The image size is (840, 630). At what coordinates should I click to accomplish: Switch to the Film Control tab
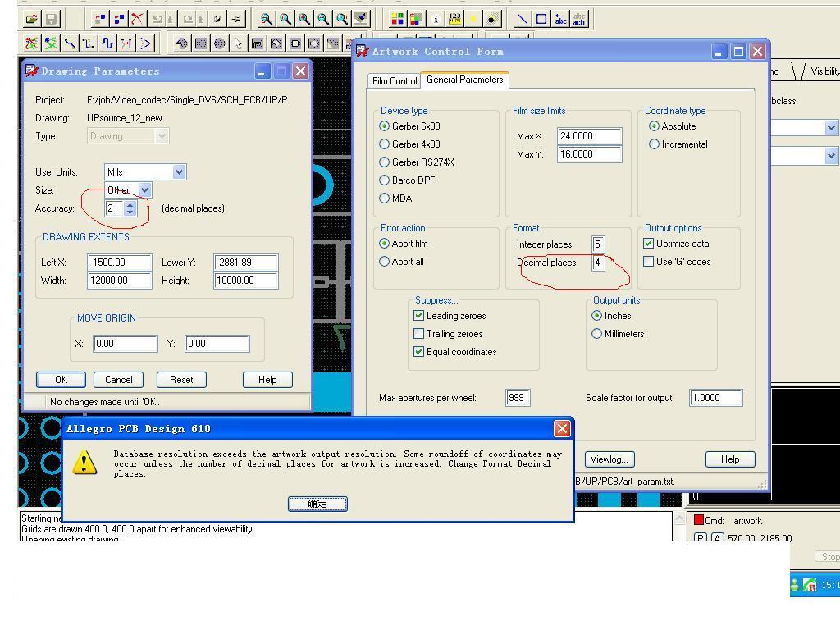point(395,81)
